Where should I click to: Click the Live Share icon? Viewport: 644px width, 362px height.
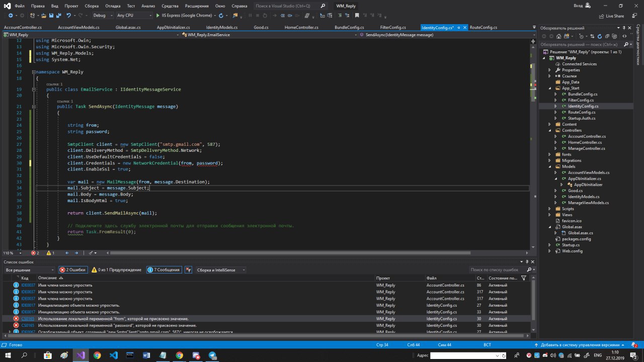pos(601,16)
